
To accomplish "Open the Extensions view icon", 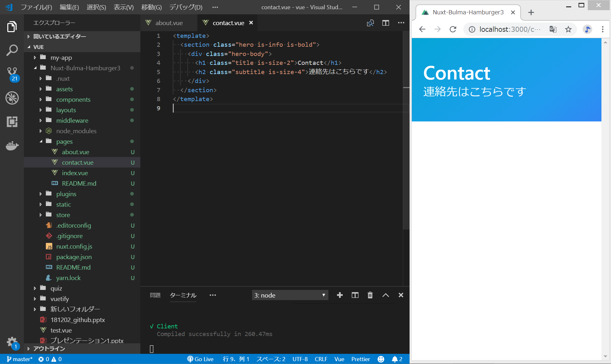I will [x=12, y=122].
